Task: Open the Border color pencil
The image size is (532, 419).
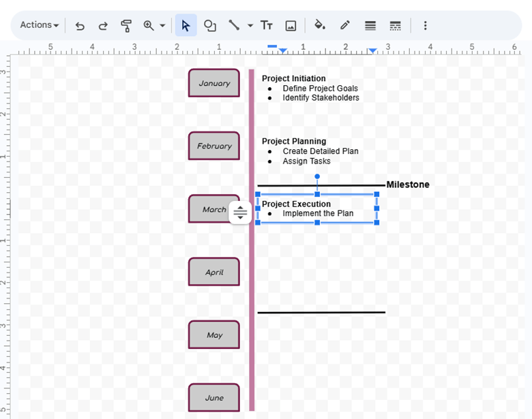Action: click(345, 25)
